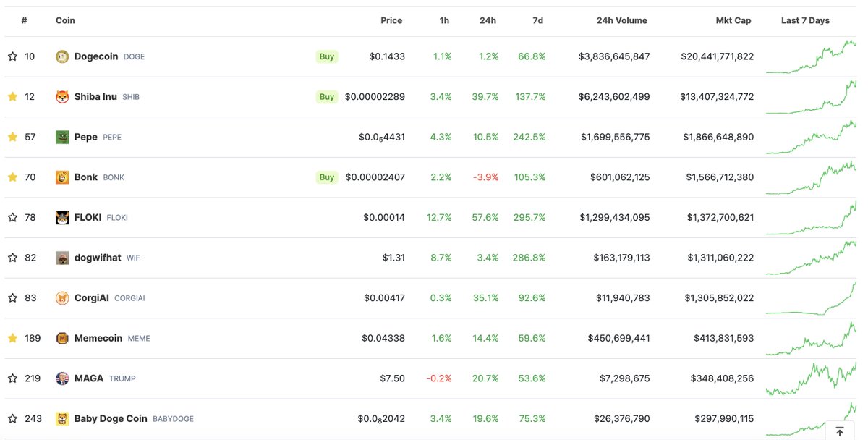868x440 pixels.
Task: Open Dogecoin coin page link
Action: [x=96, y=56]
